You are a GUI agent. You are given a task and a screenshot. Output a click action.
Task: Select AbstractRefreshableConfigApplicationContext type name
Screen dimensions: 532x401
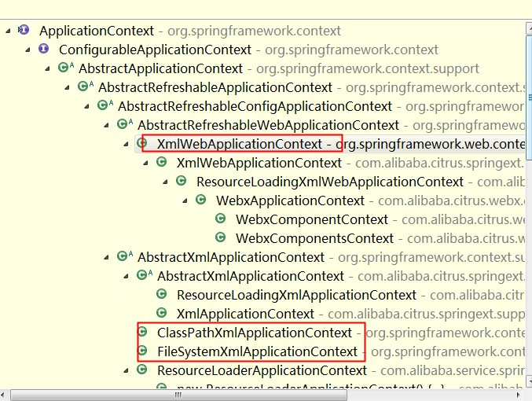click(255, 106)
